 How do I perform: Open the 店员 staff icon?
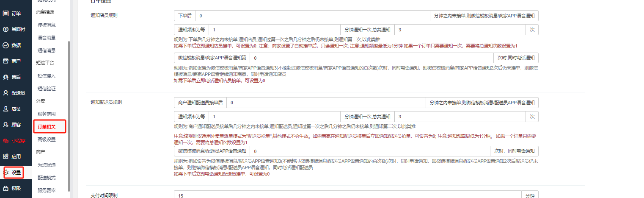pos(6,109)
